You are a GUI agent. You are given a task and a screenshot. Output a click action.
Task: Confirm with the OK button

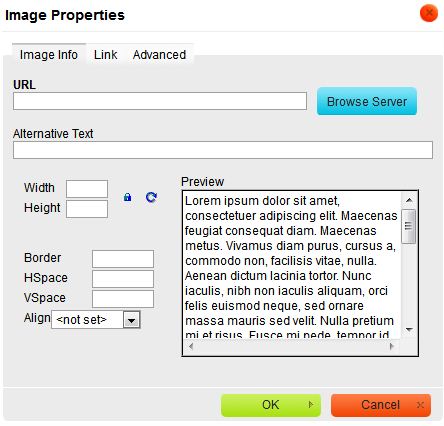point(271,405)
